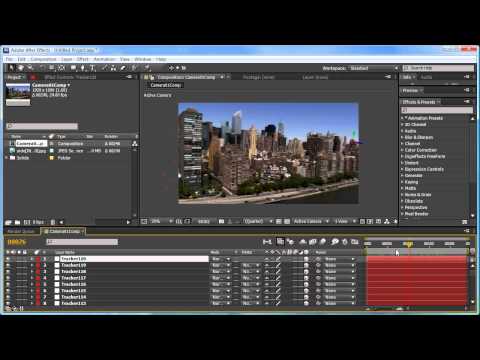The height and width of the screenshot is (360, 480).
Task: Select the Eraser tool
Action: point(123,68)
